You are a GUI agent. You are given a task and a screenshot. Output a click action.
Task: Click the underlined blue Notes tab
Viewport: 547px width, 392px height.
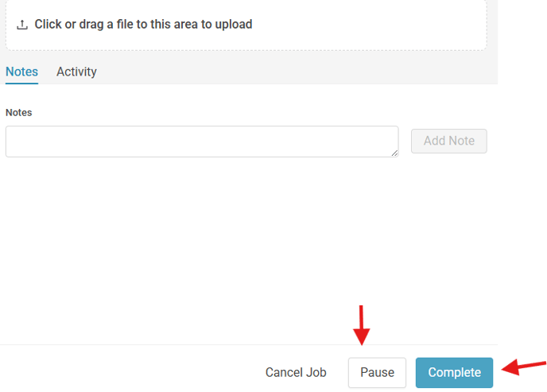point(21,72)
